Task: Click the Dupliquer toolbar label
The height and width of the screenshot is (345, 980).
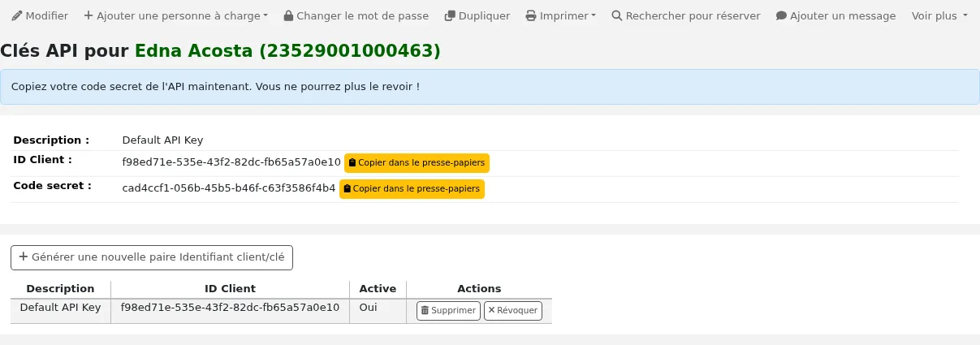Action: click(484, 15)
